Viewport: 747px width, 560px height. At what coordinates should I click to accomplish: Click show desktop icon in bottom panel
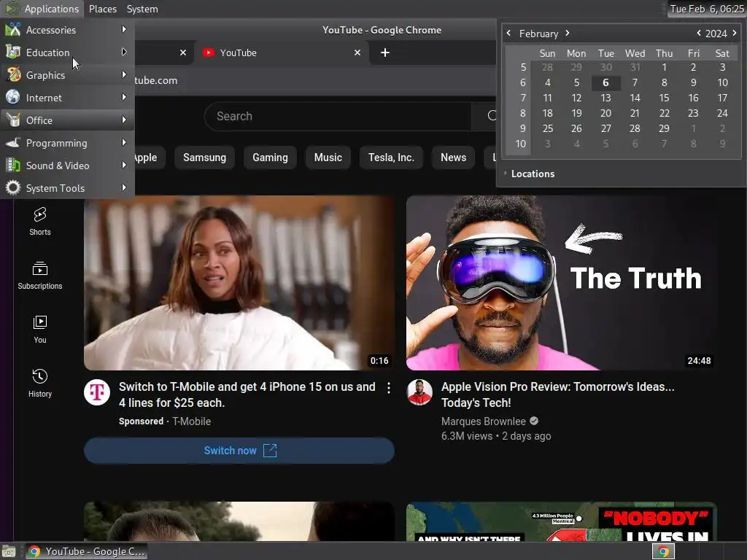pos(9,551)
